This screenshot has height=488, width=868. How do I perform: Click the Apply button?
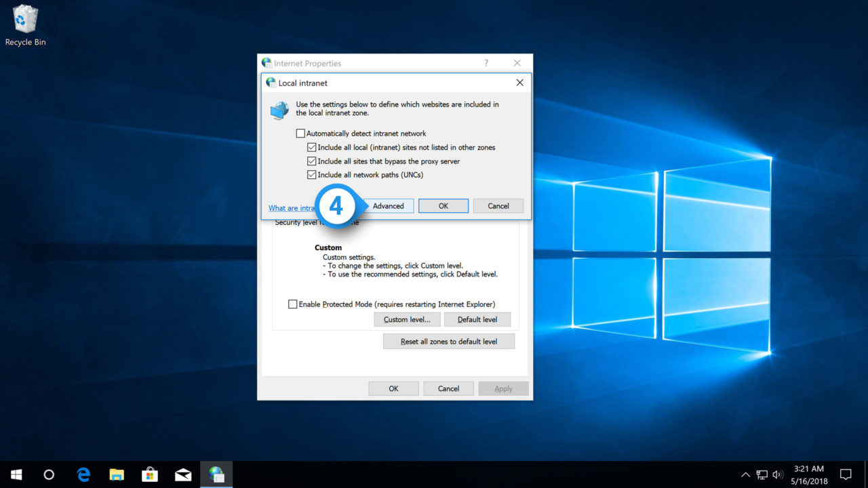click(503, 388)
